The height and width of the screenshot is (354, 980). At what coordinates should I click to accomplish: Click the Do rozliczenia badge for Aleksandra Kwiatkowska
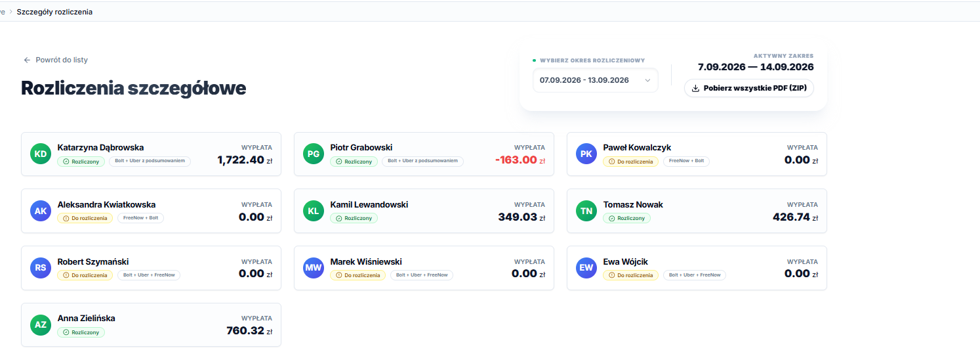[85, 218]
